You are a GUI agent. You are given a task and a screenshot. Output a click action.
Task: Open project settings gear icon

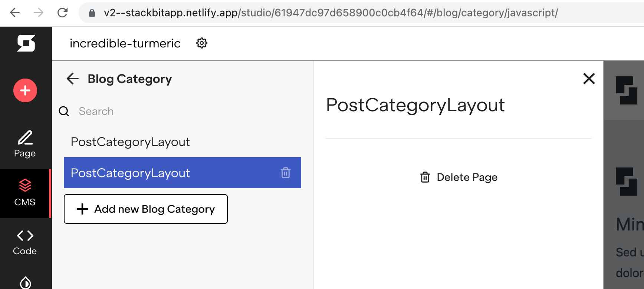point(202,43)
